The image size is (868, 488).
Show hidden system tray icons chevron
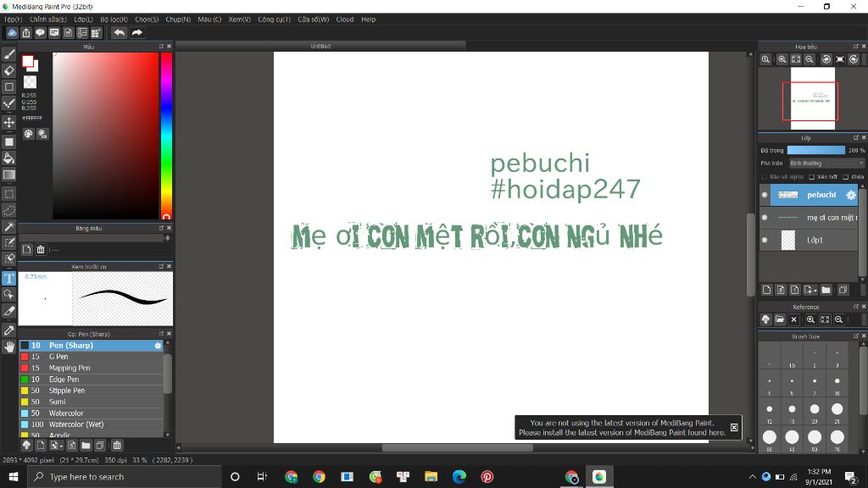(752, 477)
